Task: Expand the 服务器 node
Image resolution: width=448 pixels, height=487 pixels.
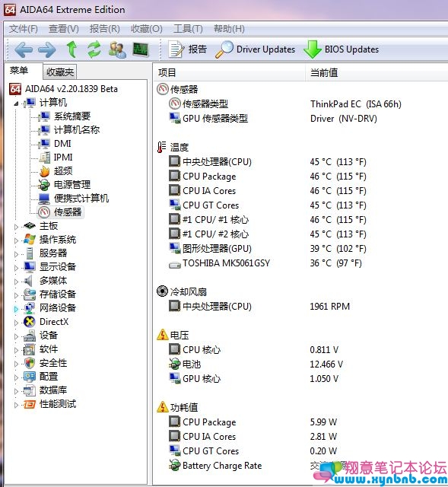Action: (16, 253)
